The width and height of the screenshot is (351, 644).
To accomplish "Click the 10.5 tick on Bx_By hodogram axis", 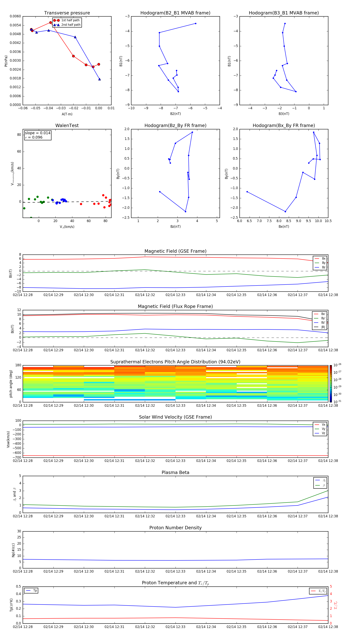I will pyautogui.click(x=328, y=221).
